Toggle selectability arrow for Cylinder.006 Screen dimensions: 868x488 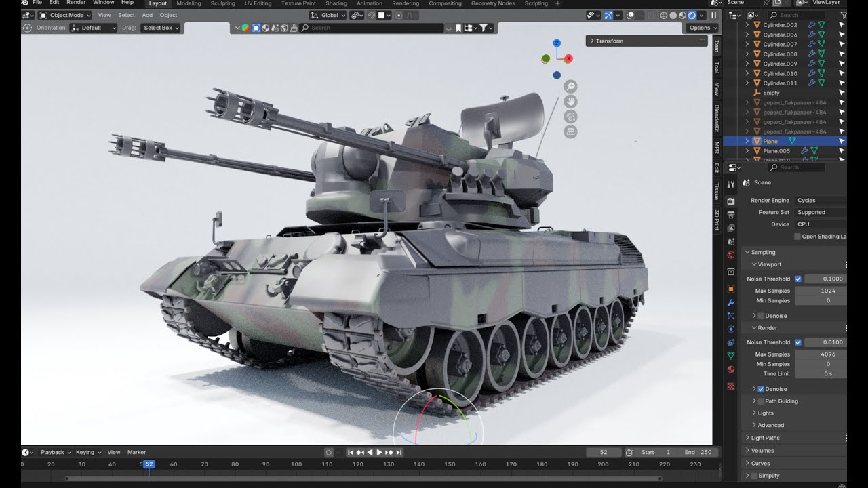(x=842, y=35)
